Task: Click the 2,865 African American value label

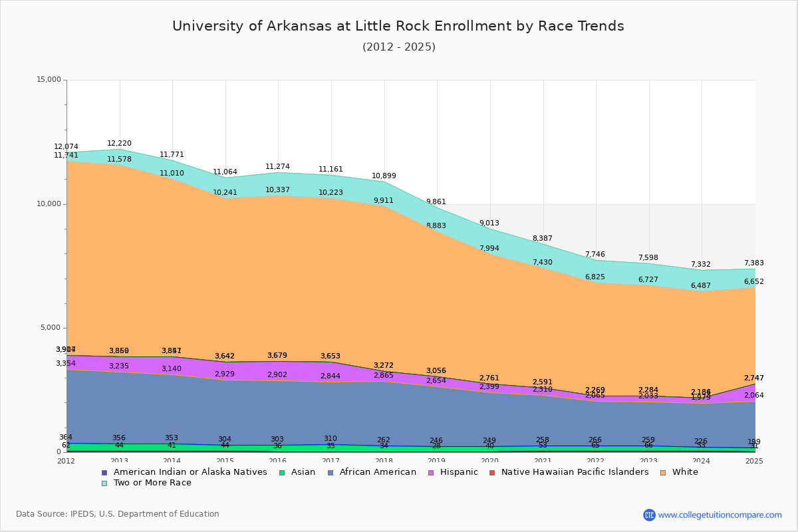Action: tap(384, 376)
